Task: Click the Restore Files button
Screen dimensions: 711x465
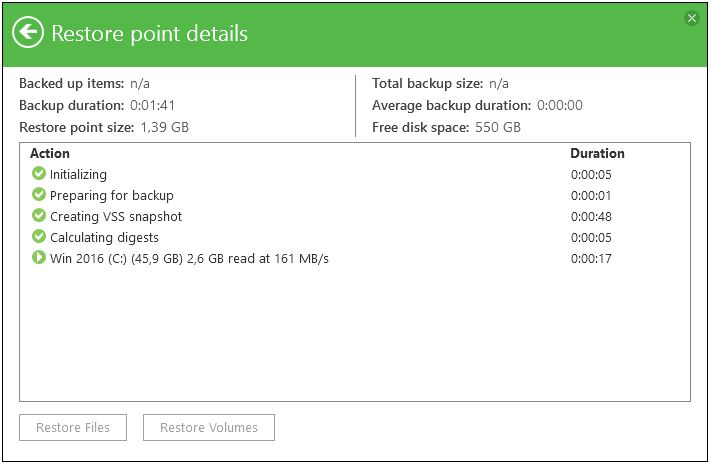Action: tap(73, 427)
